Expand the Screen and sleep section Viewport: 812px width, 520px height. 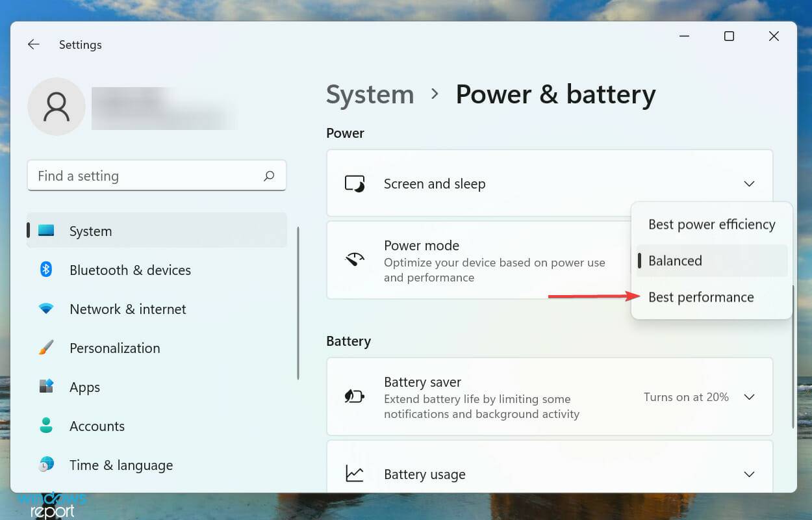[x=749, y=184]
